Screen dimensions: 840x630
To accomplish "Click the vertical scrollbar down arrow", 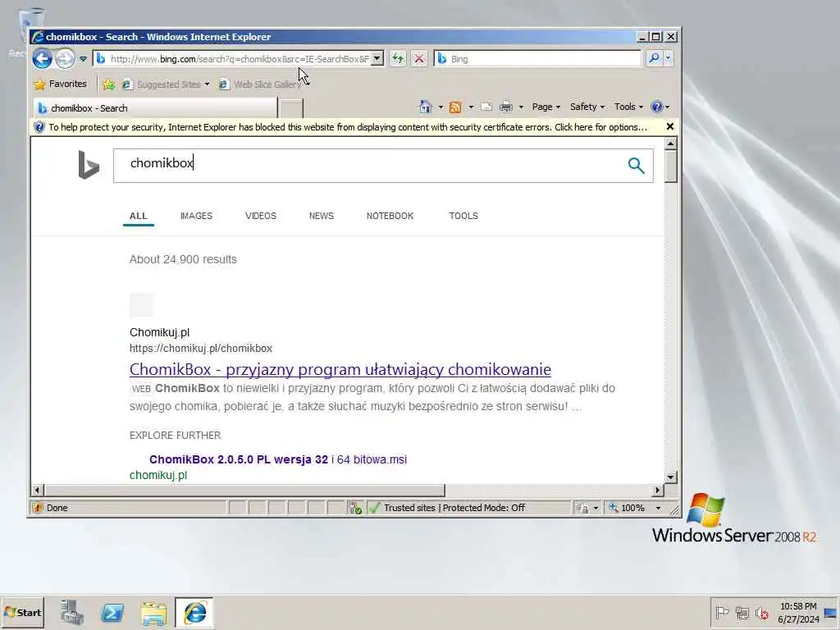I will click(670, 477).
